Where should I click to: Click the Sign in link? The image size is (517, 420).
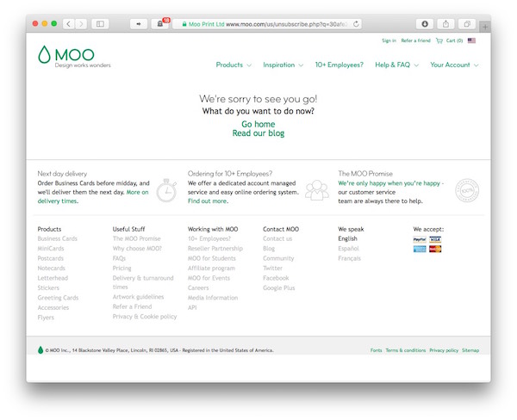[389, 40]
